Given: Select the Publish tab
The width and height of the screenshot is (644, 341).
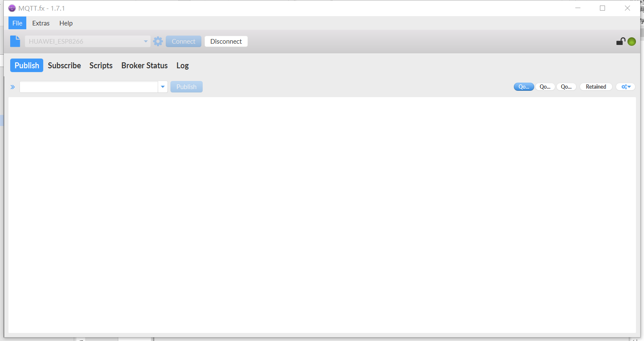Looking at the screenshot, I should point(27,65).
